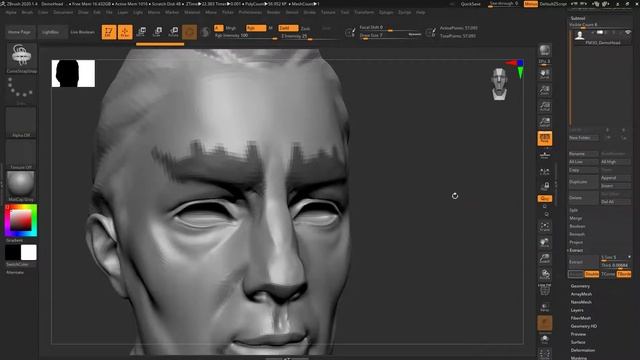Toggle the Menus button at top right
640x360 pixels.
point(531,4)
